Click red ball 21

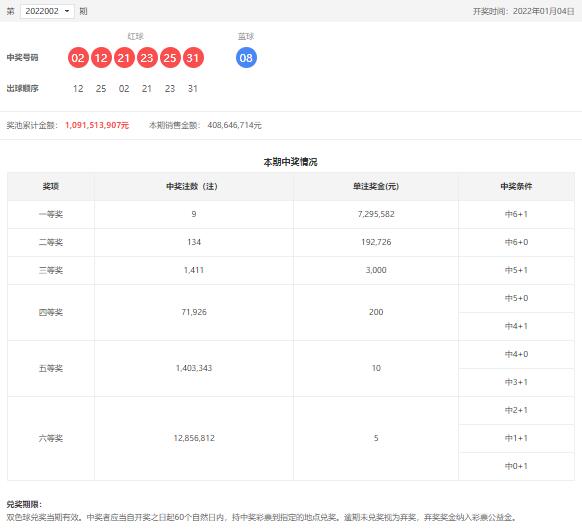click(x=124, y=58)
